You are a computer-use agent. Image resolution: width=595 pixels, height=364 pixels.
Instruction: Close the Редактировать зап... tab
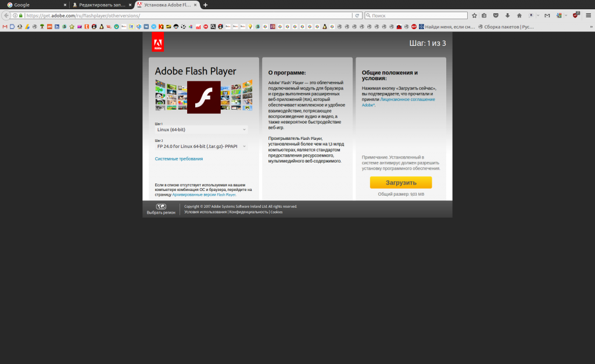coord(130,5)
